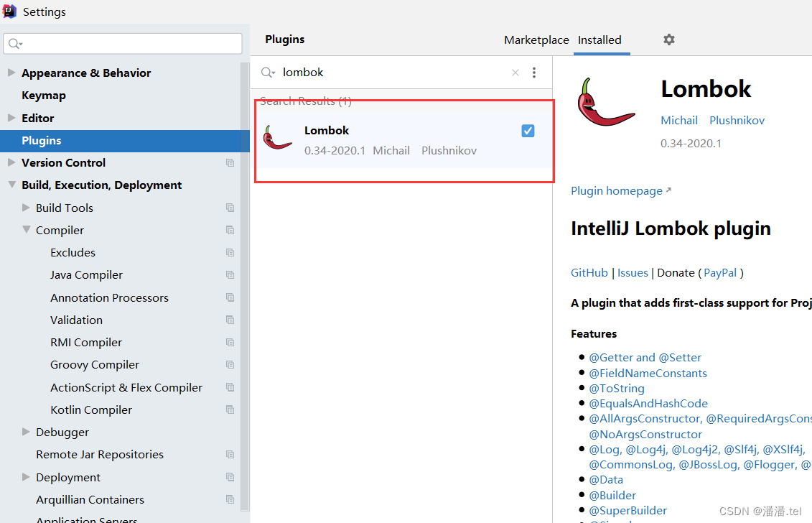Click the Plushnikov author link in details
Viewport: 812px width, 523px height.
(x=737, y=120)
